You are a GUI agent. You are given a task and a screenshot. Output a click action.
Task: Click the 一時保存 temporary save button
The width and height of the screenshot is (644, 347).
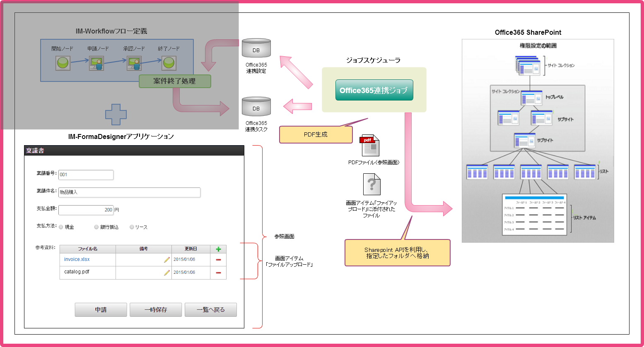coord(156,309)
